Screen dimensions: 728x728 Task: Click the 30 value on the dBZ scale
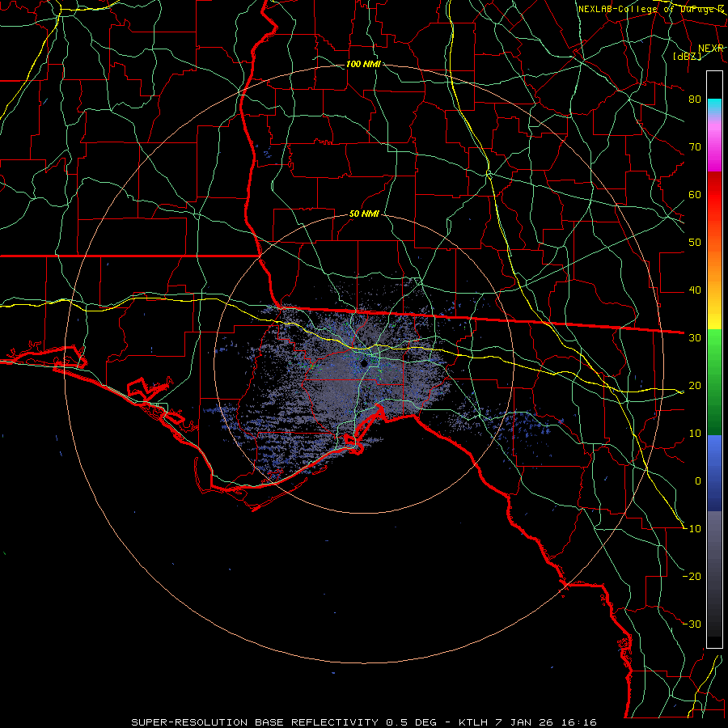click(x=695, y=337)
